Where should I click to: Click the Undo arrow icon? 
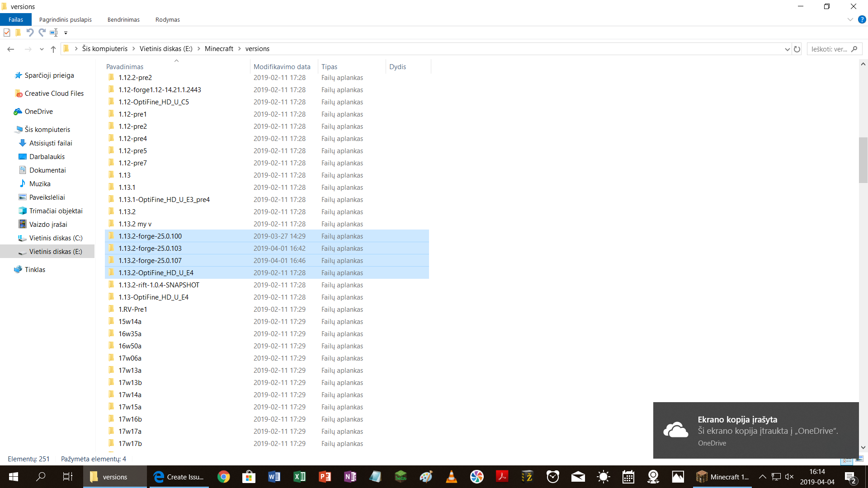[30, 33]
